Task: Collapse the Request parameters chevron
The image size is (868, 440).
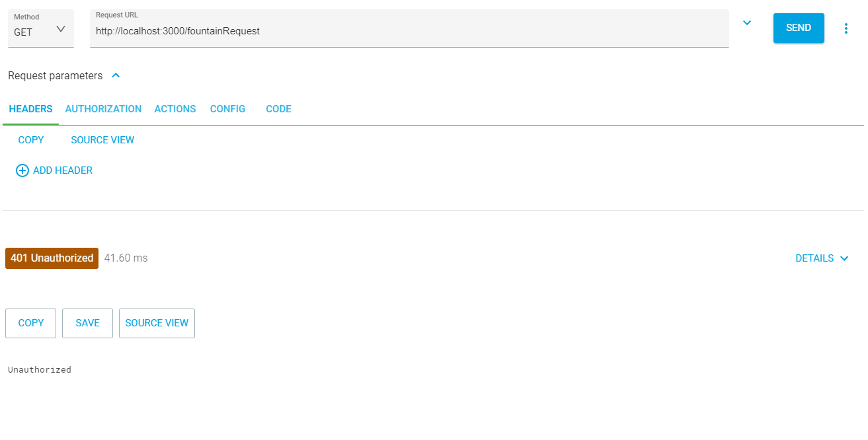Action: pos(116,76)
